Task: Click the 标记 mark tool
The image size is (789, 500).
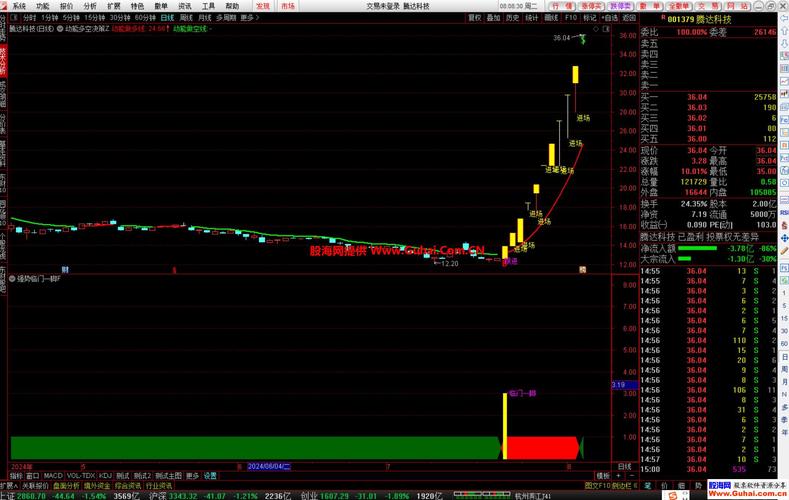Action: 590,18
